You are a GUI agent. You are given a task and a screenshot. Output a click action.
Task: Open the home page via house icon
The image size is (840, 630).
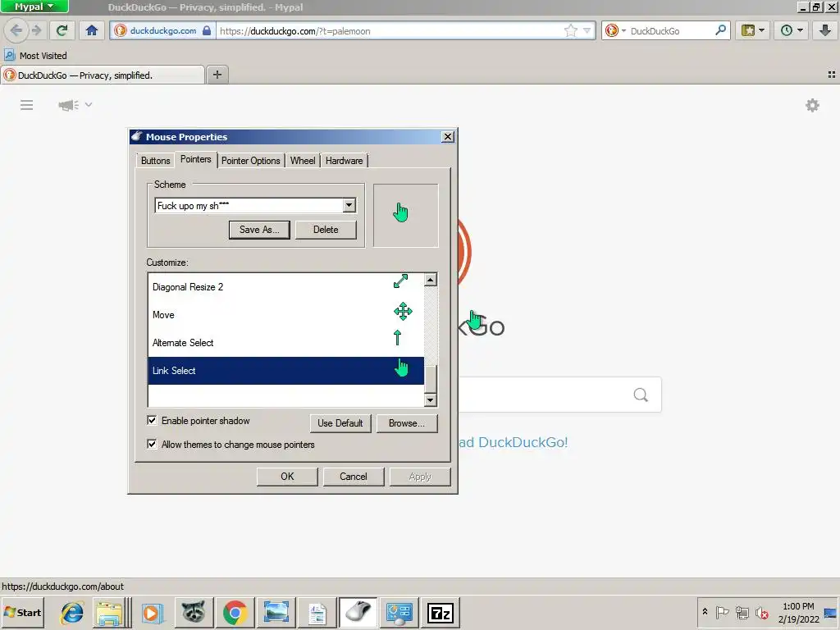click(x=92, y=30)
